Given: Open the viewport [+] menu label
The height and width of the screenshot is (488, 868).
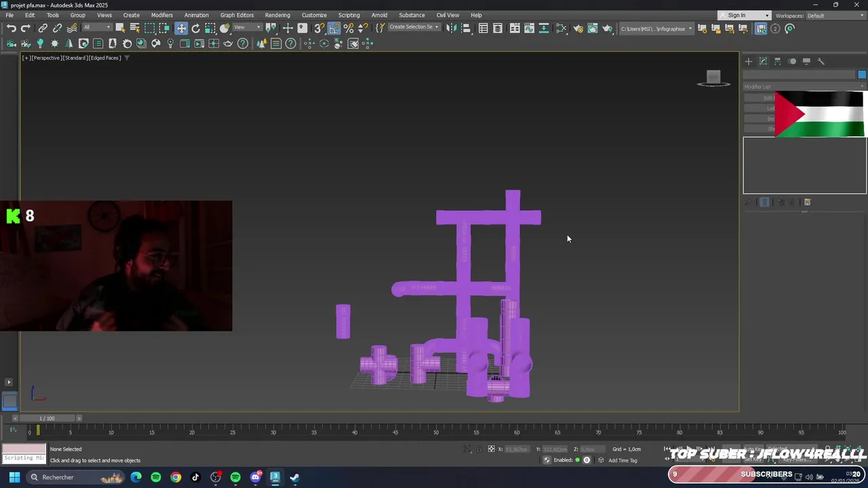Looking at the screenshot, I should (26, 58).
